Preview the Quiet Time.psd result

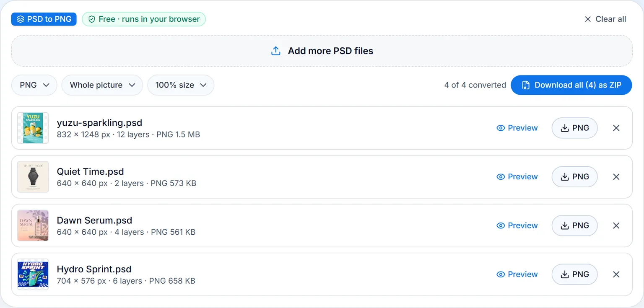pos(517,177)
